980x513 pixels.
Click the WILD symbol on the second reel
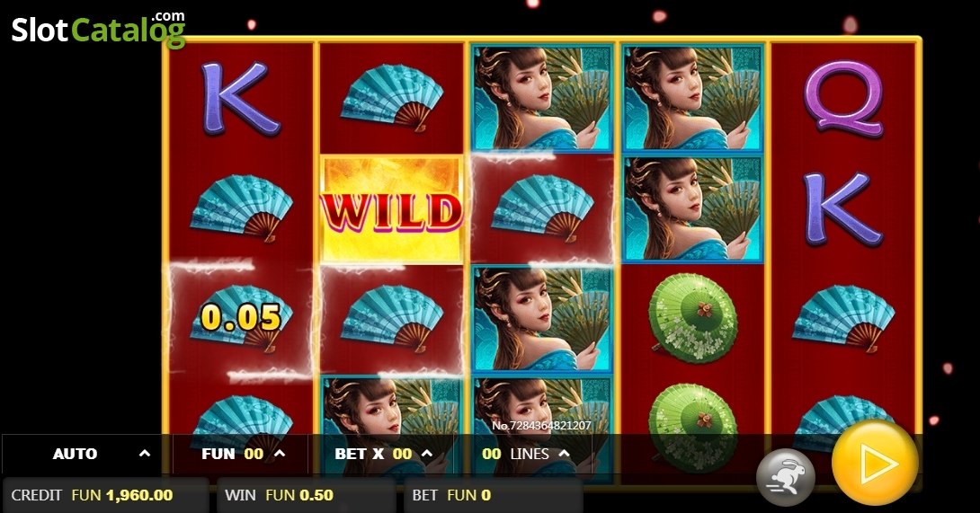tap(392, 209)
